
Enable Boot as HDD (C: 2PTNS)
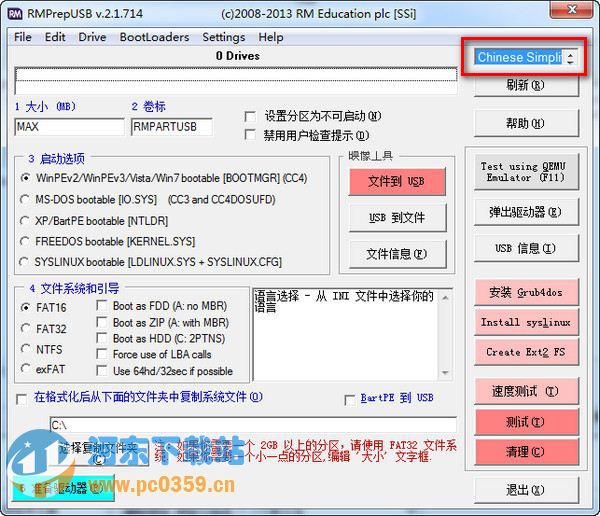point(102,338)
